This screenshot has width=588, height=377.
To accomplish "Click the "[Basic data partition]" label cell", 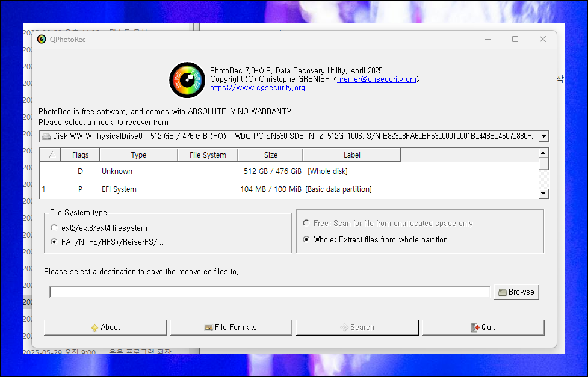I will click(x=338, y=189).
